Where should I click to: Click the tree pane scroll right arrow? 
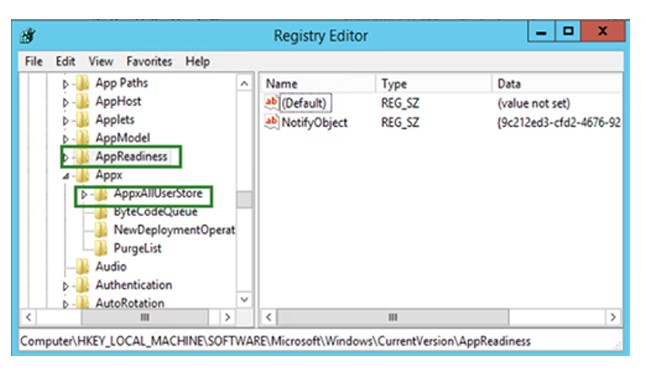click(x=227, y=317)
